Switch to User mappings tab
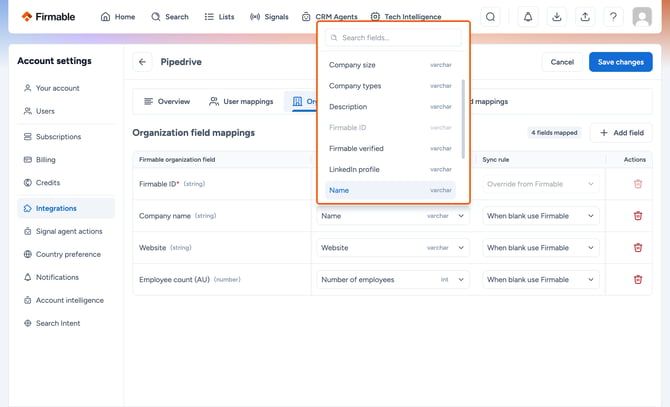Screen dimensions: 670x407 coord(241,102)
